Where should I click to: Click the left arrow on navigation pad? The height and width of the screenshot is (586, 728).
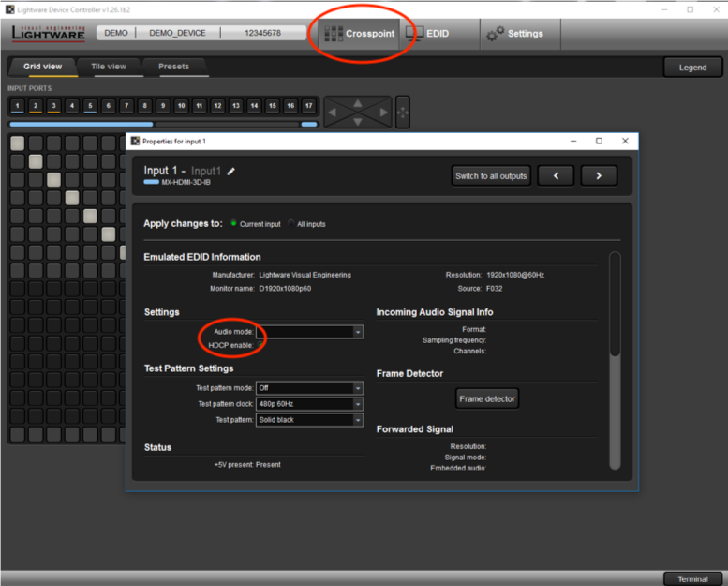332,113
